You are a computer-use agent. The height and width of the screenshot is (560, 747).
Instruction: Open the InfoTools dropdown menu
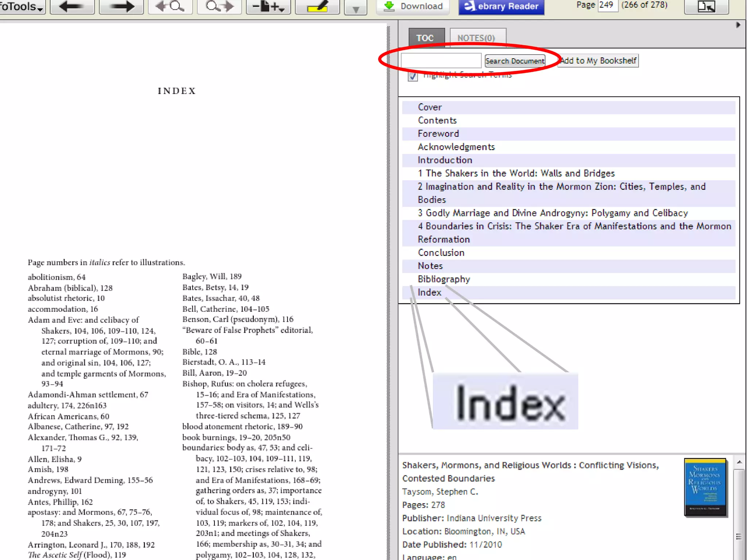[22, 6]
